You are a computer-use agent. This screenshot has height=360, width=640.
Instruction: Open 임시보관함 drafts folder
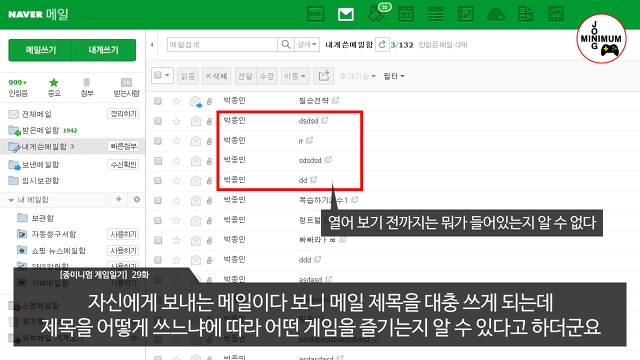coord(40,180)
